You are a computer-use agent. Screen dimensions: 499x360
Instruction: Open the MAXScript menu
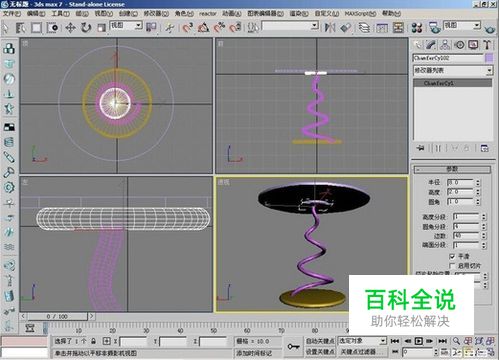[360, 13]
